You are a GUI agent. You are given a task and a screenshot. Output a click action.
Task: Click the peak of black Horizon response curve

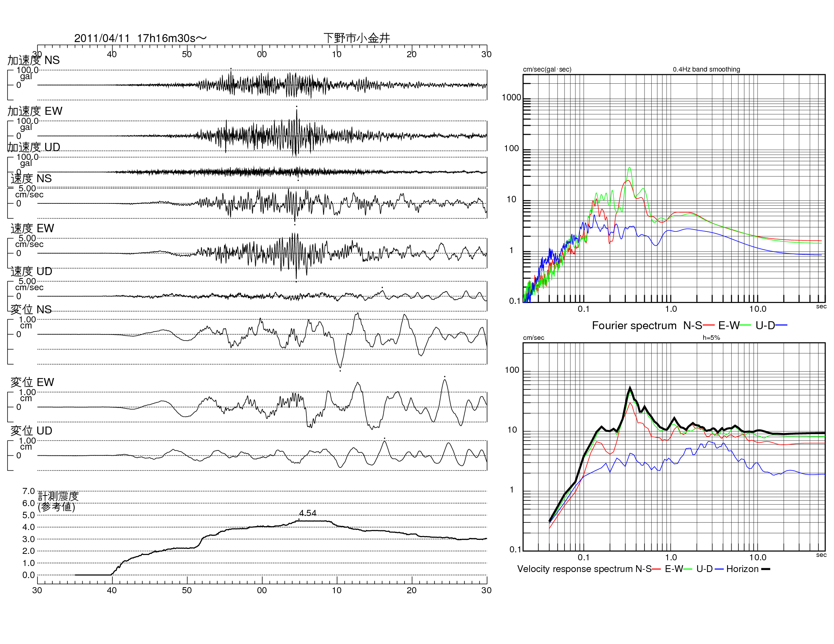click(x=630, y=388)
